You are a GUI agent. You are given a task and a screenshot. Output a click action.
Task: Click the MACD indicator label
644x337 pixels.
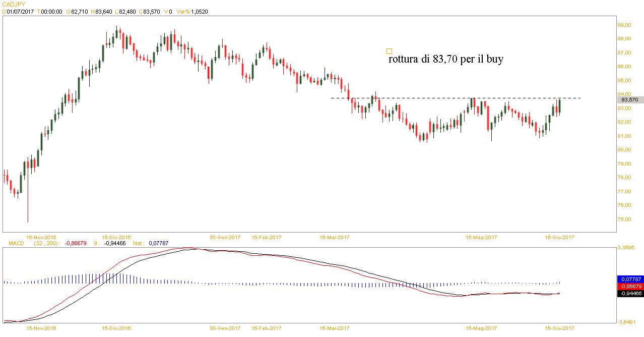16,244
